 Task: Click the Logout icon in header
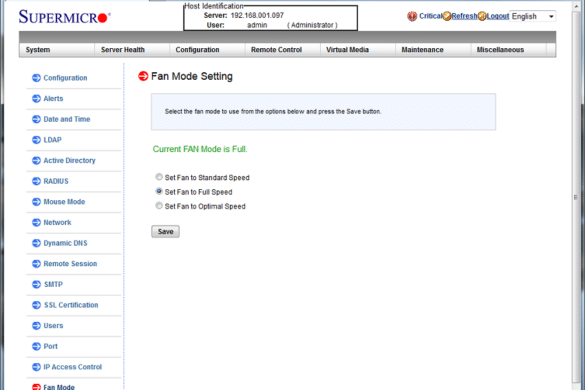[x=482, y=16]
